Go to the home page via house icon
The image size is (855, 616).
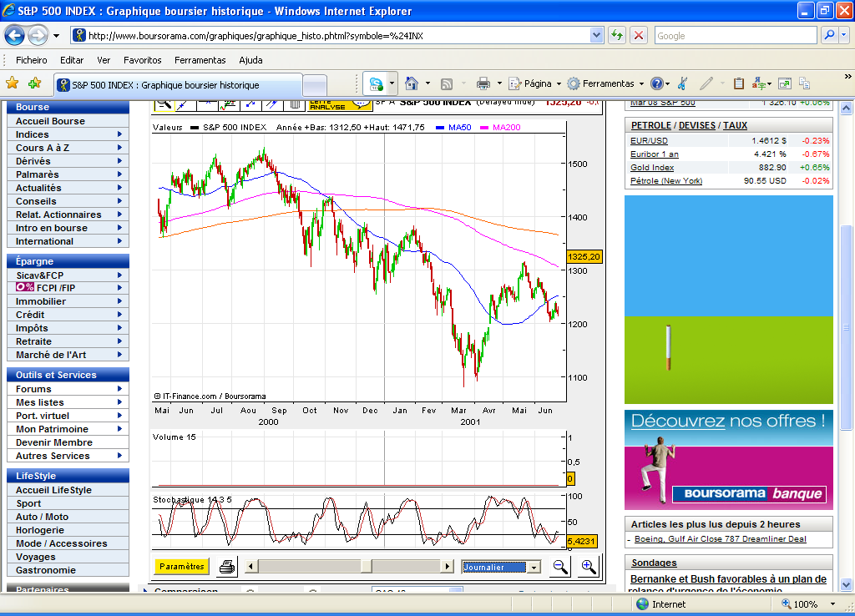pos(412,83)
